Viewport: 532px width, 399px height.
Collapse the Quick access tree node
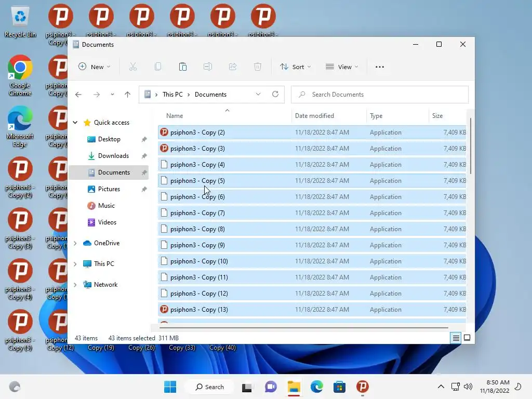[x=75, y=123]
